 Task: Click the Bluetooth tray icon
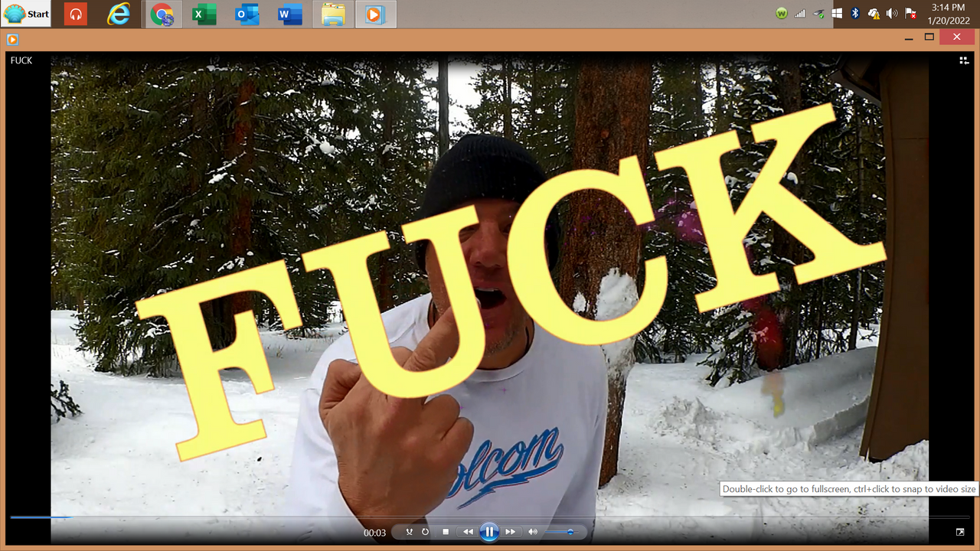pos(855,13)
